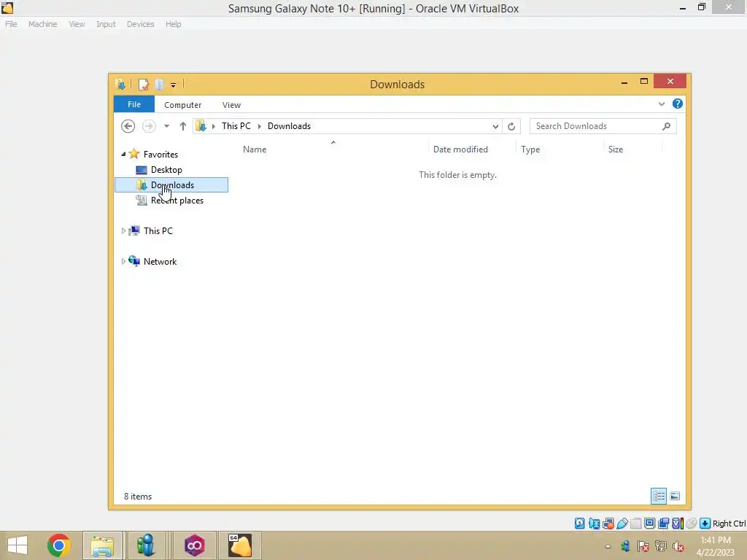The image size is (747, 560).
Task: Open Customize Quick Access Toolbar dropdown arrow
Action: (x=173, y=85)
